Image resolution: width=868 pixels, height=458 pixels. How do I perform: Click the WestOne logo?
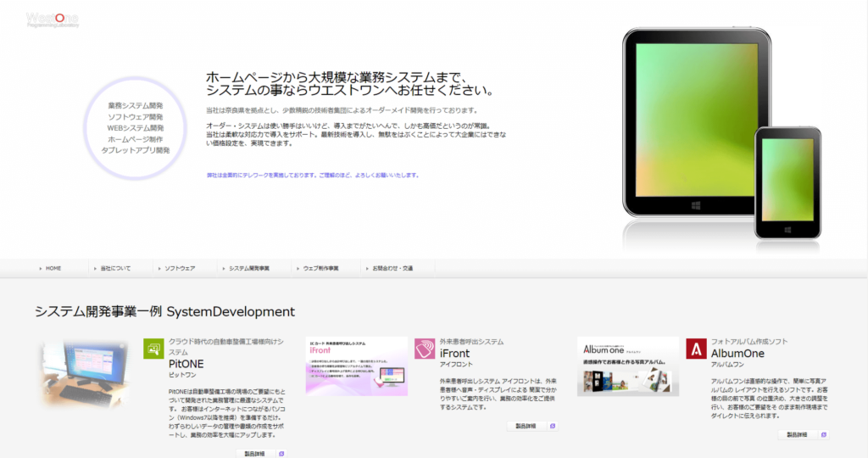(x=53, y=20)
